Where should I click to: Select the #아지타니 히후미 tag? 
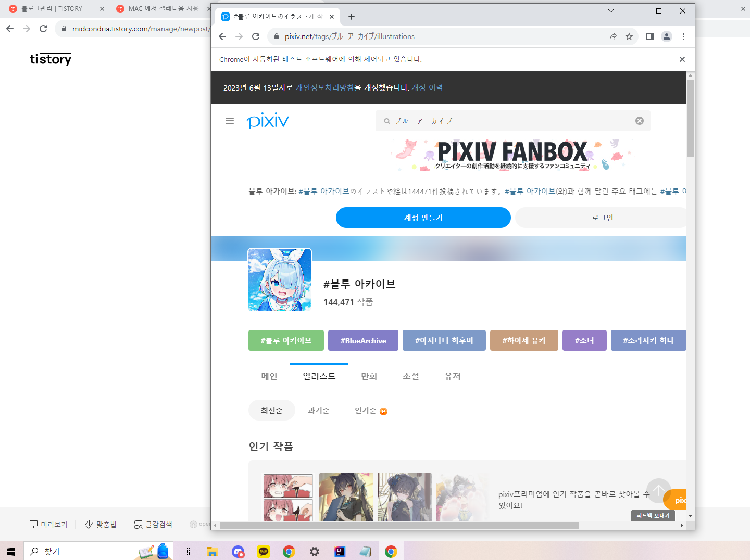click(444, 340)
